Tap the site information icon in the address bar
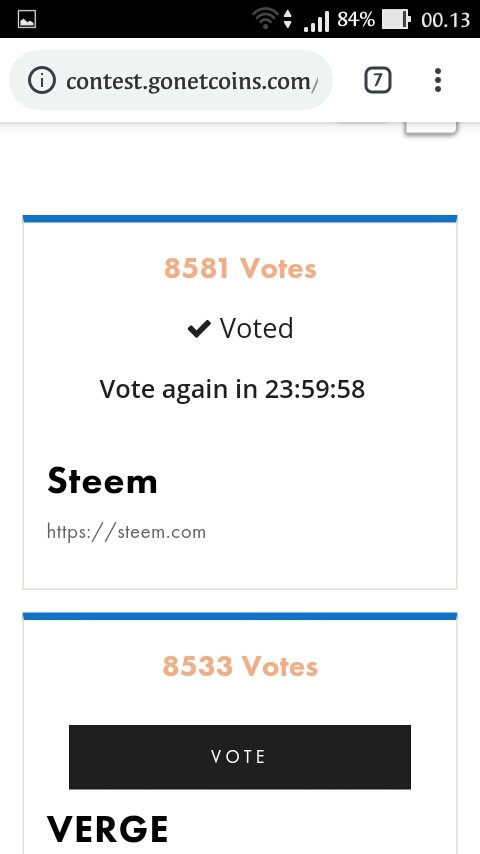Image resolution: width=480 pixels, height=854 pixels. click(41, 81)
